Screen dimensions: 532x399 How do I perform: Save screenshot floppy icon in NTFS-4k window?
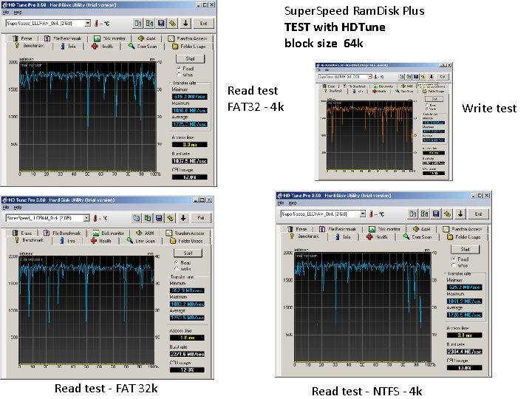point(436,214)
